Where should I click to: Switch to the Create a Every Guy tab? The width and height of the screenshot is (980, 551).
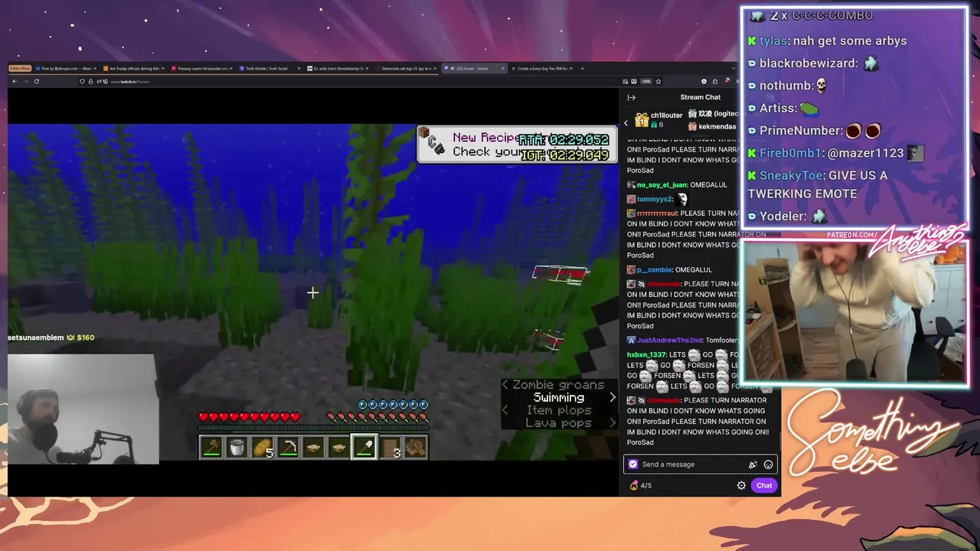point(541,68)
